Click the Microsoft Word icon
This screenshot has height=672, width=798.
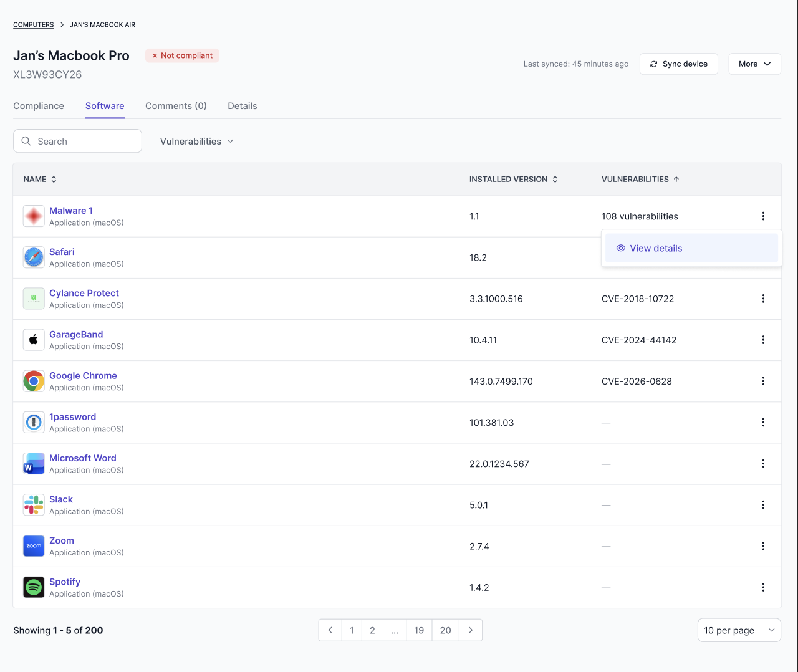(x=34, y=464)
